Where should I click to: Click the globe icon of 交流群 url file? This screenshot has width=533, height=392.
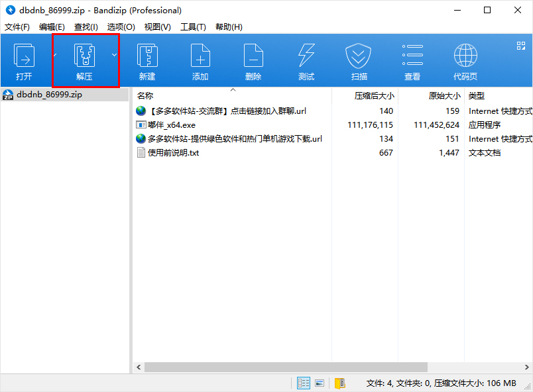click(x=141, y=111)
